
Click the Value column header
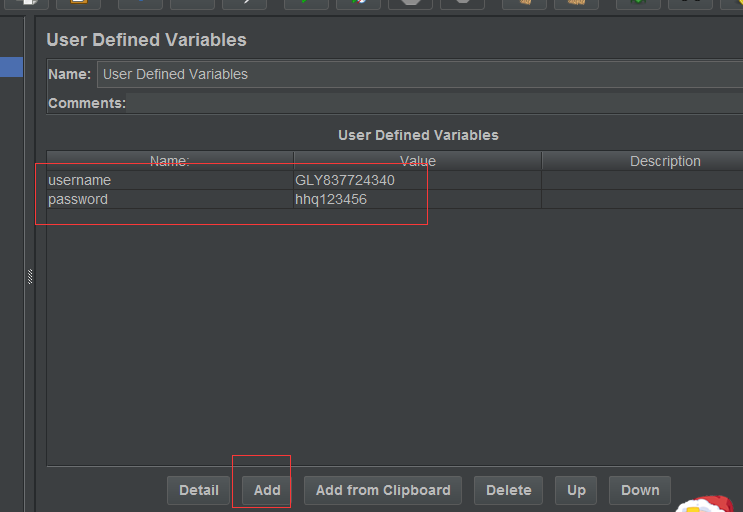click(x=417, y=161)
